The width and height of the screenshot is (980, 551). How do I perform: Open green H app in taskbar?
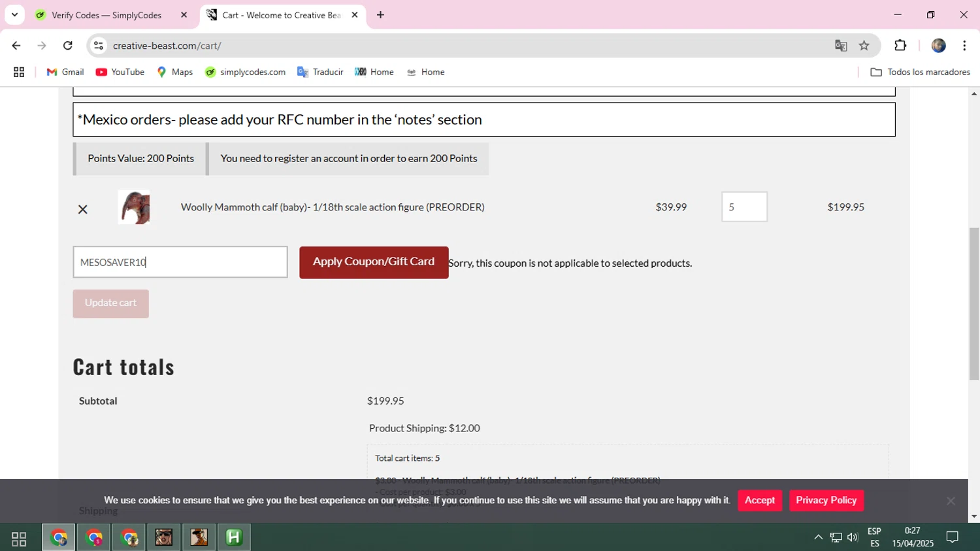[234, 537]
